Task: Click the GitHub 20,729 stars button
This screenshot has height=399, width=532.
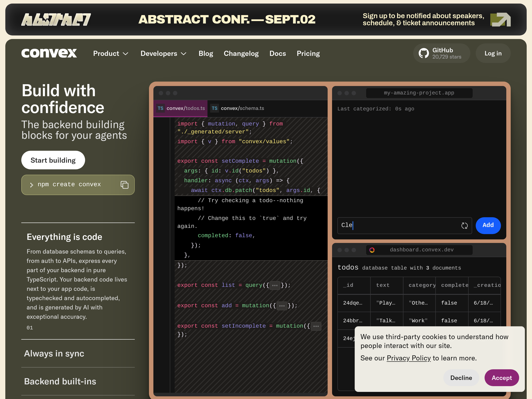Action: [442, 53]
